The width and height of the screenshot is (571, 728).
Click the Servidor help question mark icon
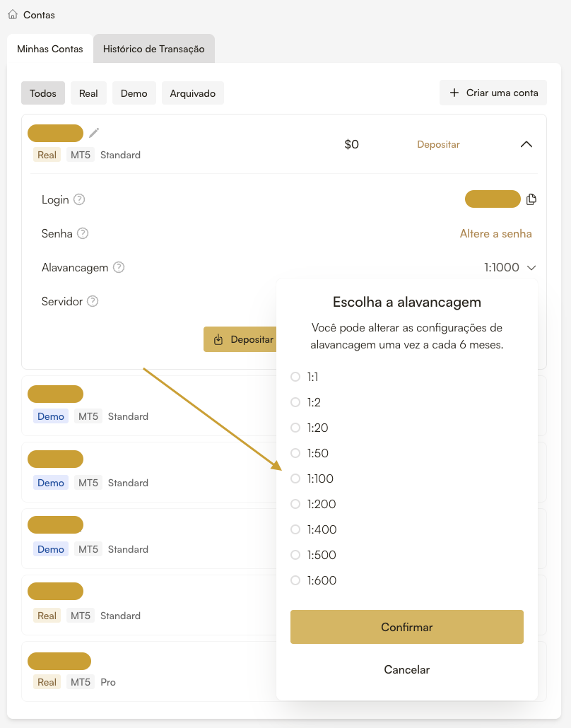93,301
